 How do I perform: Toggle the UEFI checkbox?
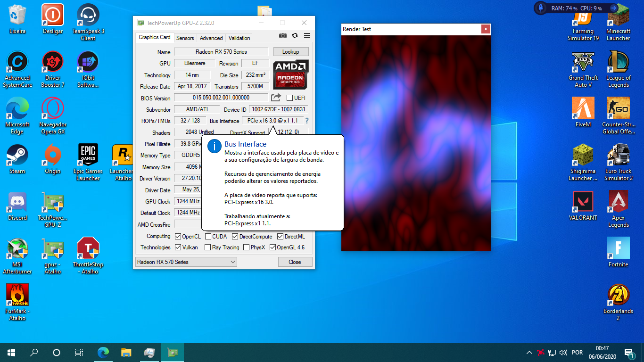(x=289, y=98)
